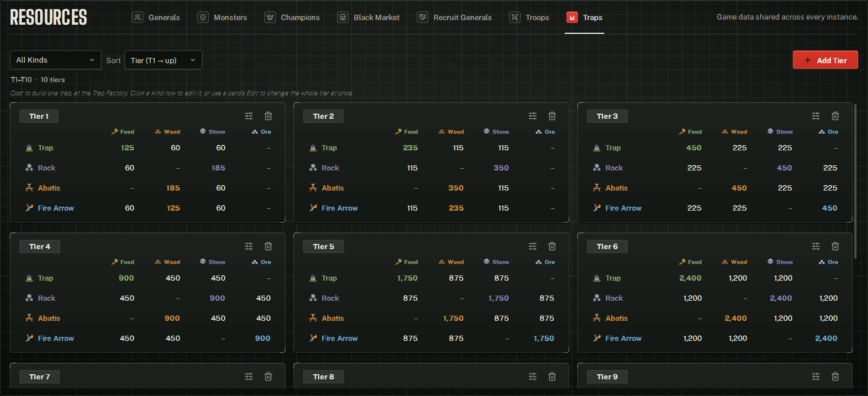868x396 pixels.
Task: Trash the Tier 4 card
Action: click(x=268, y=246)
